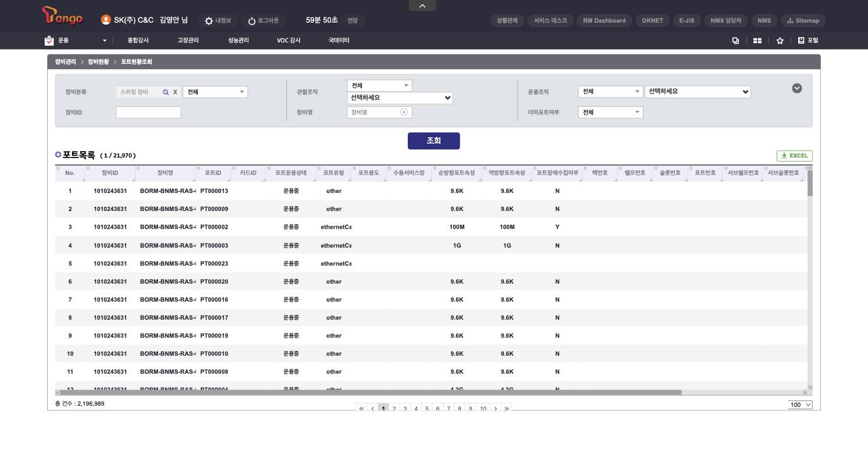Click the magnifier icon in 장비분류
Viewport: 868px width, 472px height.
(x=166, y=92)
